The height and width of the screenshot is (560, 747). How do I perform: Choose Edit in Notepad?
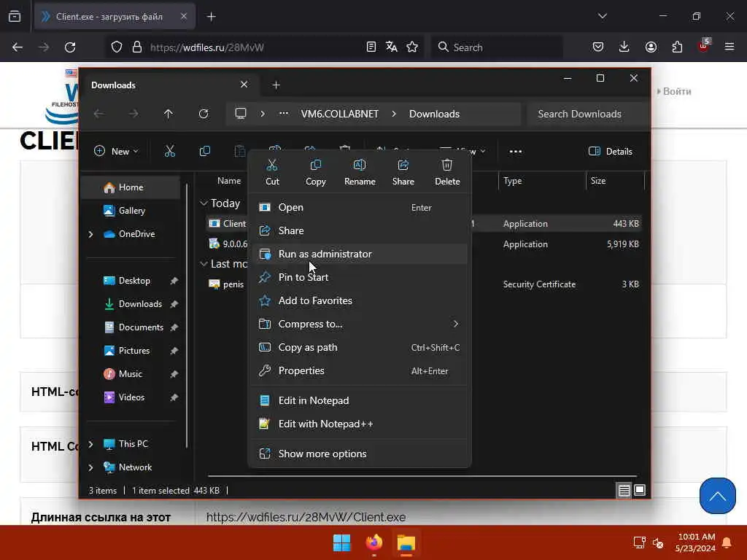(360, 401)
